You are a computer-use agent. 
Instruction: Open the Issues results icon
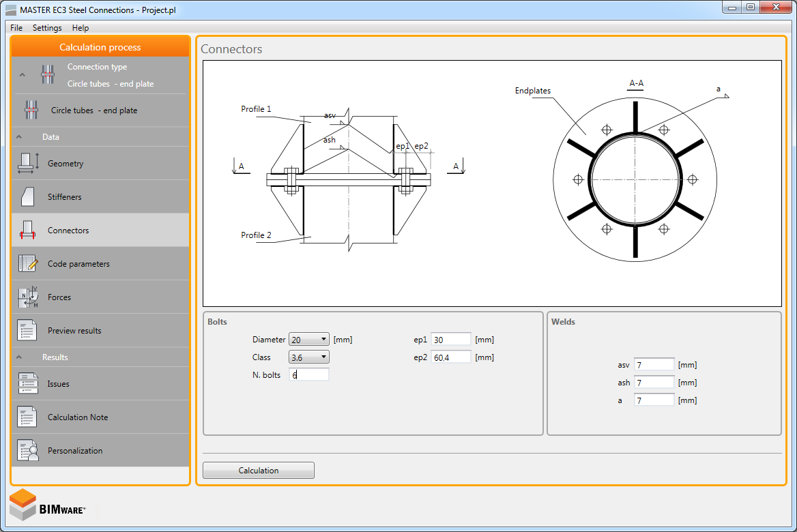point(28,384)
